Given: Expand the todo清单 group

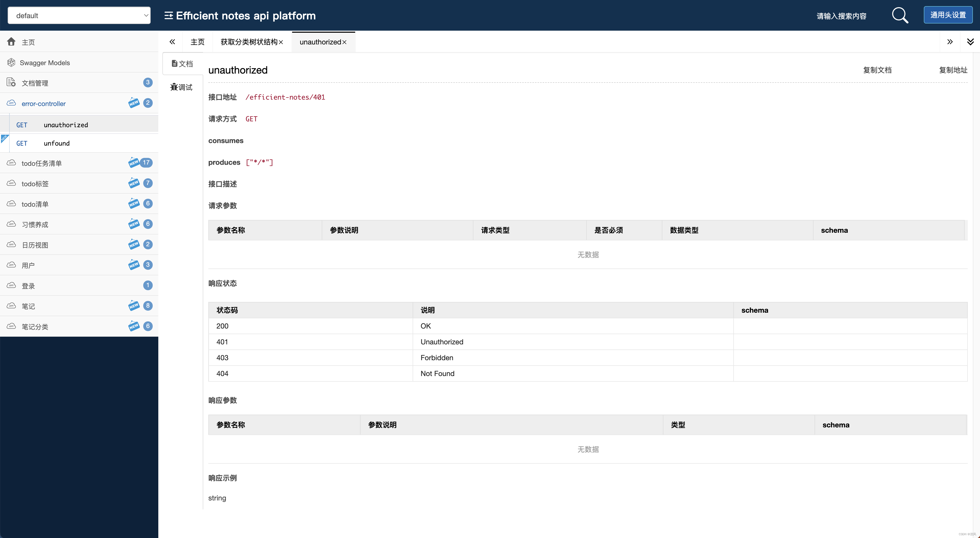Looking at the screenshot, I should [79, 204].
